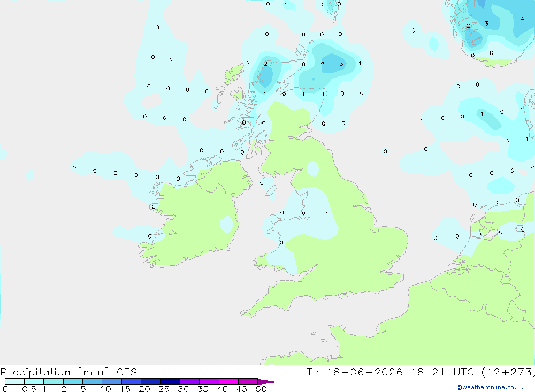Select the 45–50 mm legend color box

pos(248,381)
